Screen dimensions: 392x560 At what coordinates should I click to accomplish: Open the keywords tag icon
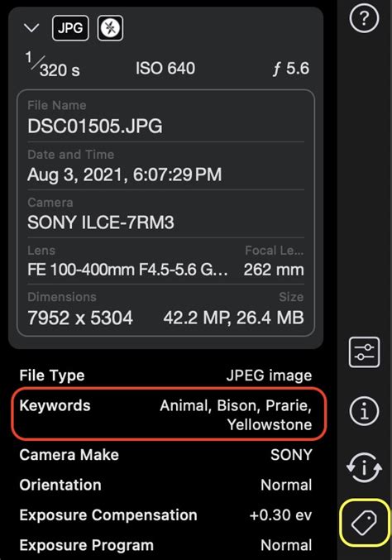pyautogui.click(x=364, y=523)
